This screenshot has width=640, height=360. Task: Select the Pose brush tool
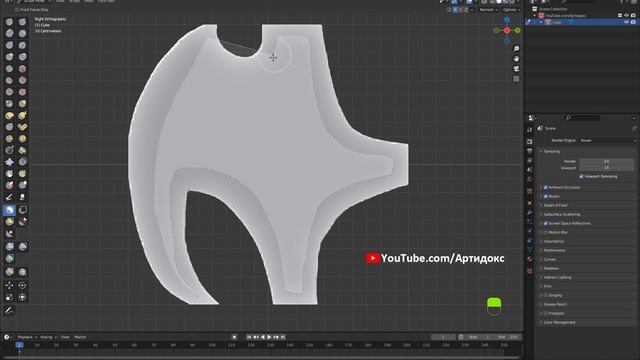pos(22,127)
